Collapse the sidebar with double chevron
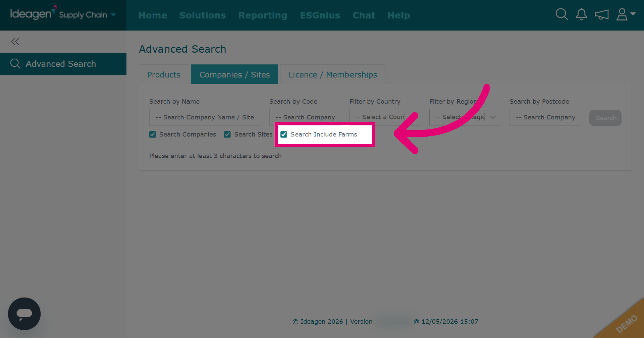Viewport: 644px width, 338px height. pyautogui.click(x=15, y=42)
